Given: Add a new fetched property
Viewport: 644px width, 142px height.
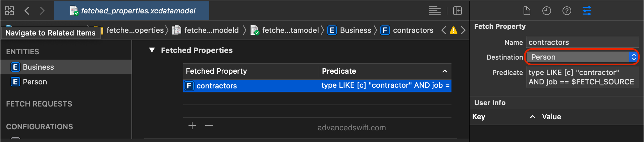Looking at the screenshot, I should 192,126.
